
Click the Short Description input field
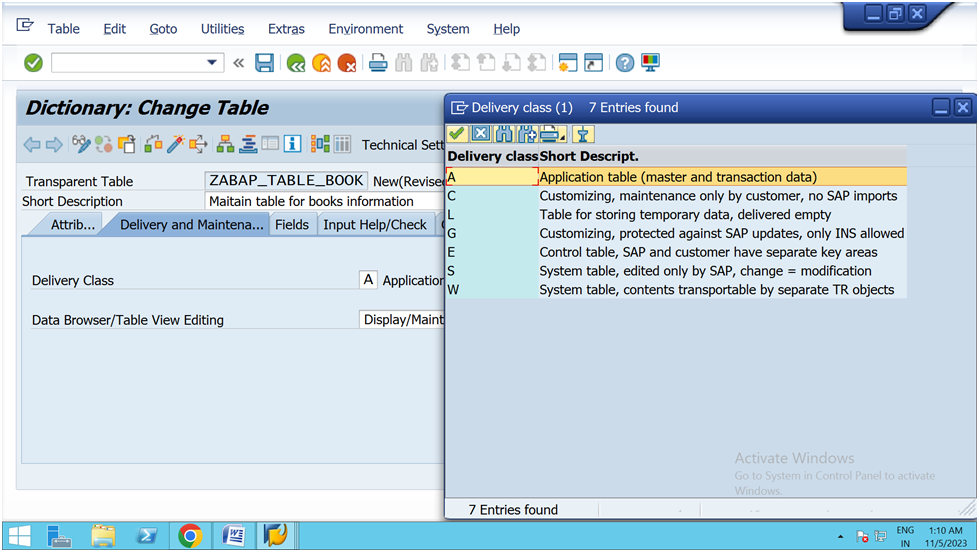pos(324,201)
